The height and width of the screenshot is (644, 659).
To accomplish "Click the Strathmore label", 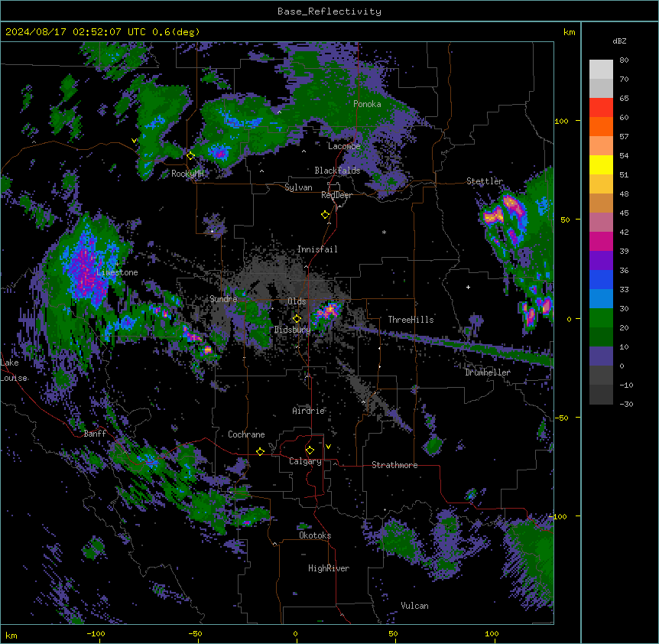I will (394, 465).
